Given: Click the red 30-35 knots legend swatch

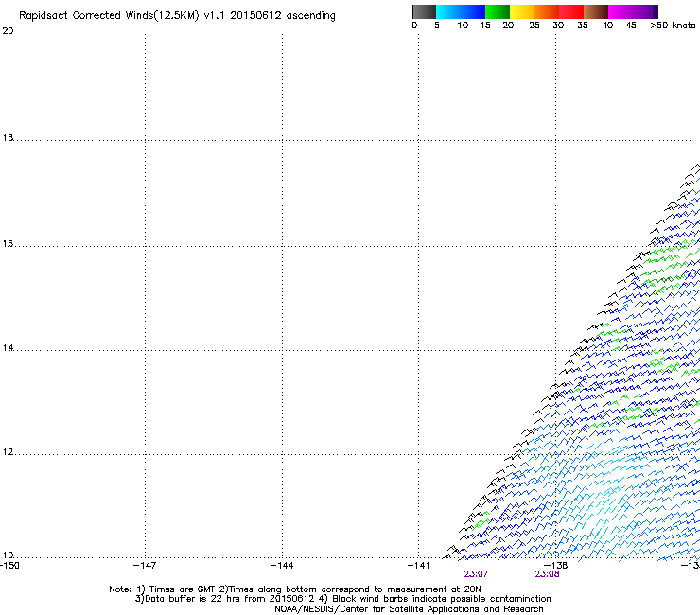Looking at the screenshot, I should [x=571, y=11].
